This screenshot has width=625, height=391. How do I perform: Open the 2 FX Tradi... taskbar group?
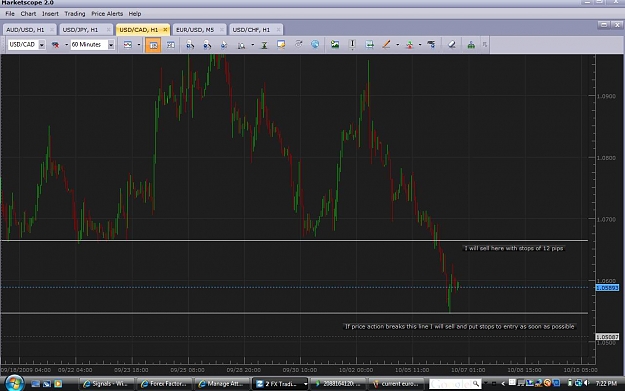click(x=281, y=384)
